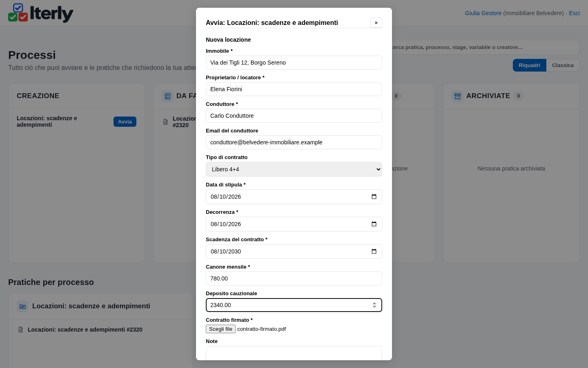588x368 pixels.
Task: Open the calendar picker for Data di stipula
Action: 374,197
